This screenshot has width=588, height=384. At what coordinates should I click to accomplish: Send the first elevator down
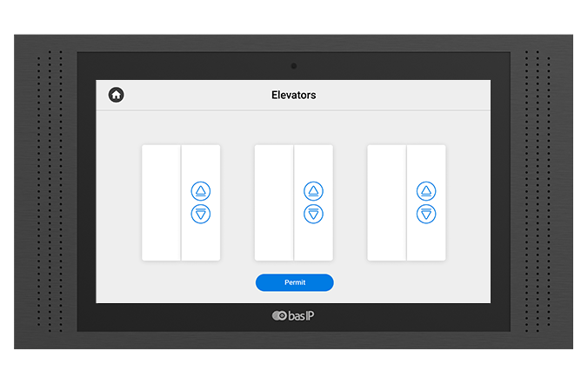click(x=200, y=214)
